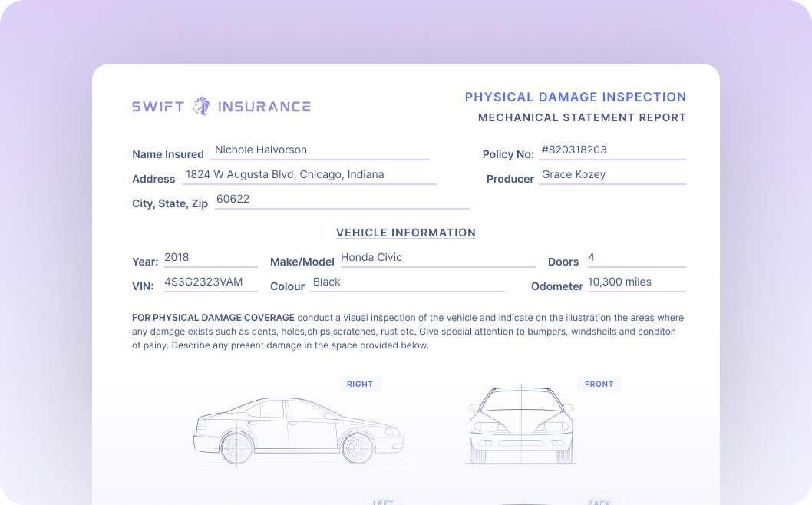Click the Year field showing 2018
812x505 pixels.
(x=210, y=257)
